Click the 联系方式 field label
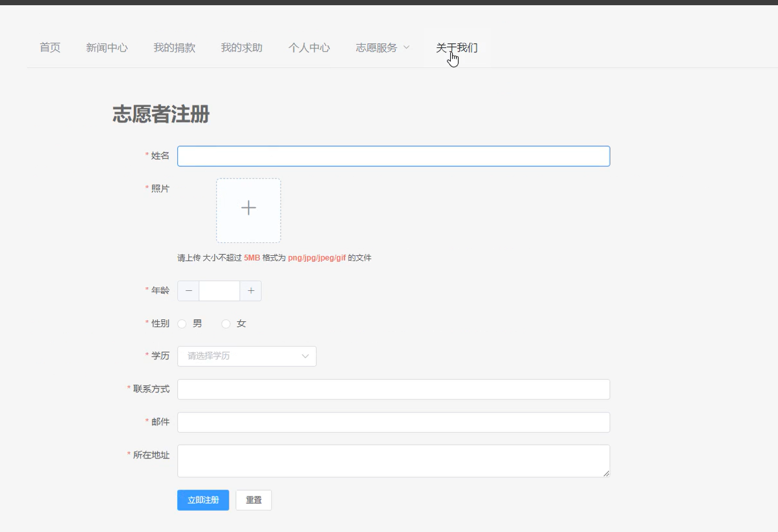778x532 pixels. click(151, 389)
